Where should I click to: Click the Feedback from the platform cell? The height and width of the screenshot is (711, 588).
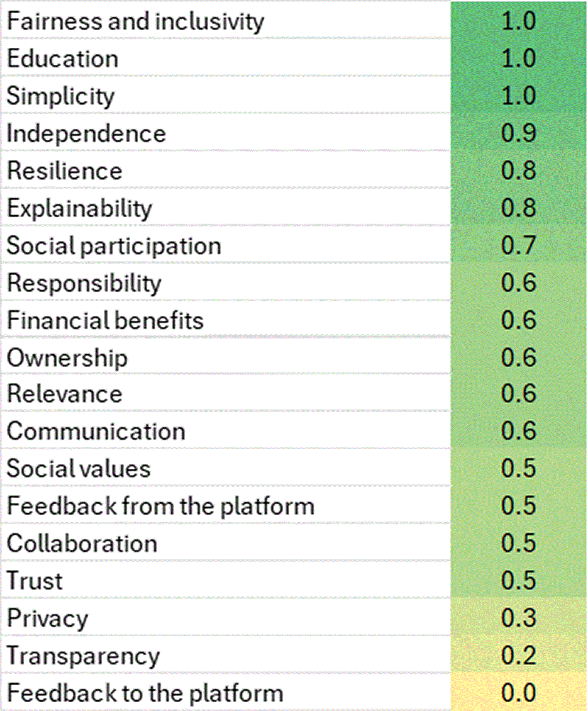coord(226,505)
